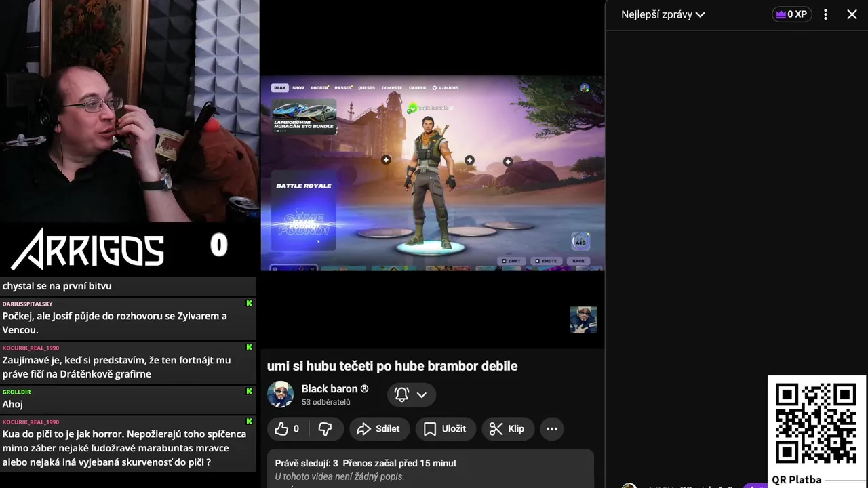
Task: Click channel watermark avatar on video player
Action: tap(583, 320)
